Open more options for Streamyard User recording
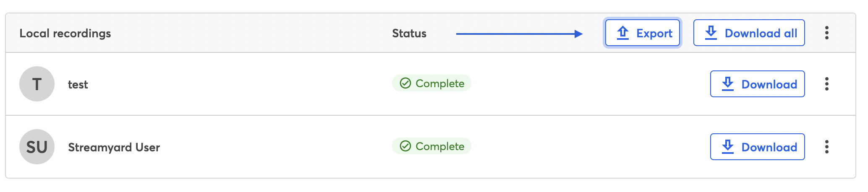The width and height of the screenshot is (868, 192). click(x=826, y=147)
